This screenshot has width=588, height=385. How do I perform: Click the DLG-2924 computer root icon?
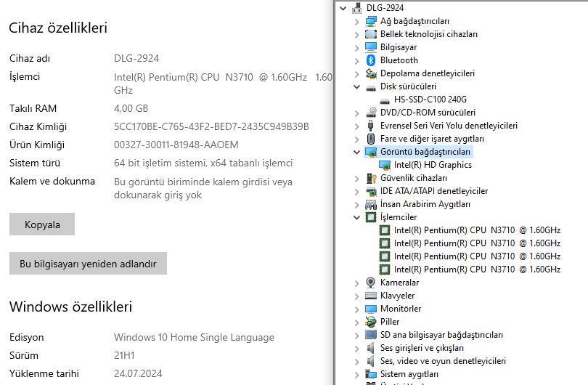pyautogui.click(x=357, y=8)
